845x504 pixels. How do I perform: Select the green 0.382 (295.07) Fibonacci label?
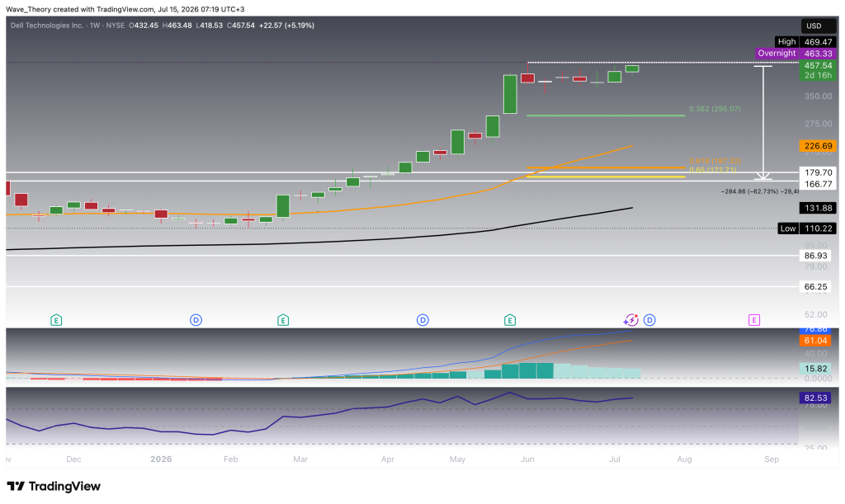pos(715,109)
